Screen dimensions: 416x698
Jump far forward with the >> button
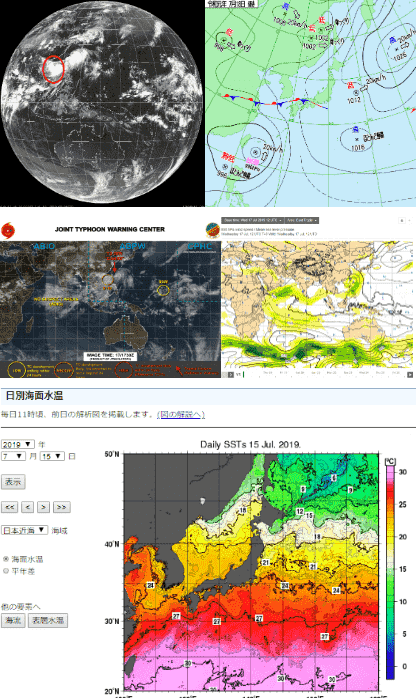coord(62,507)
